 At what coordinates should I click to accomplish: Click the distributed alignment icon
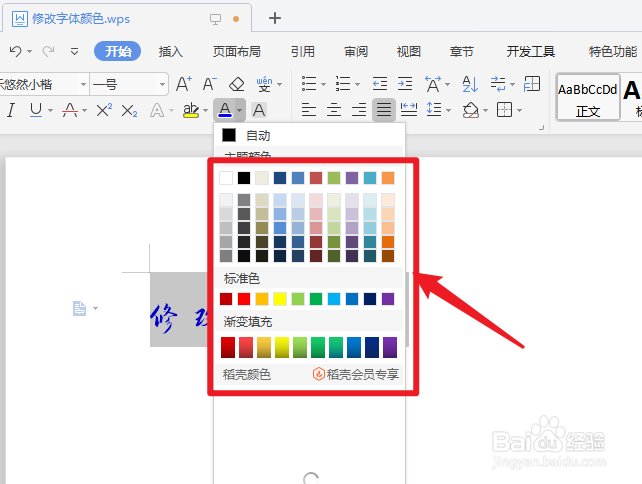coord(409,110)
